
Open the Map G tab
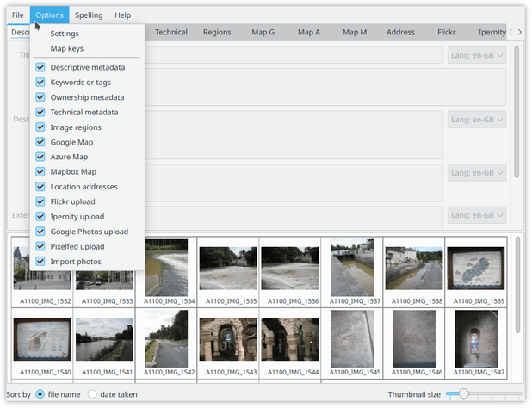[x=263, y=32]
